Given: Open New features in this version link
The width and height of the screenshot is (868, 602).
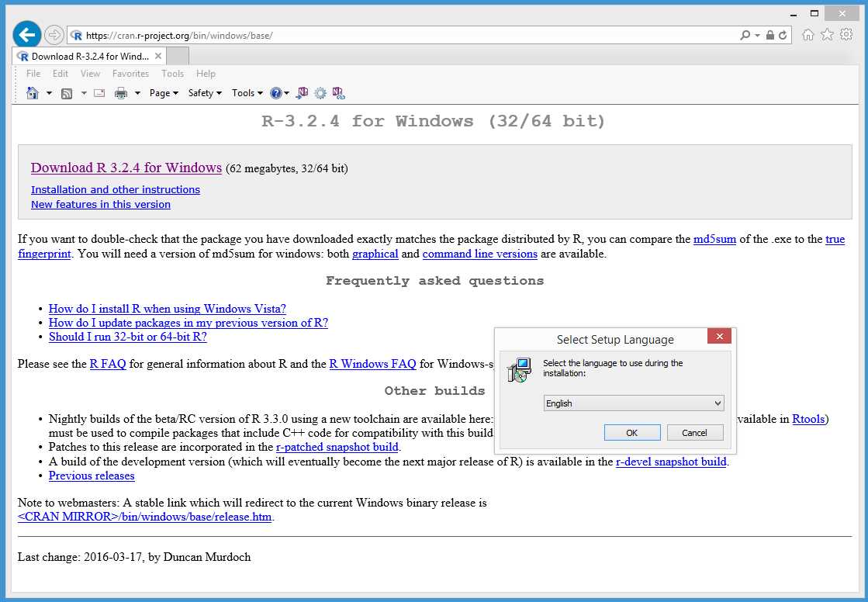Looking at the screenshot, I should (101, 204).
